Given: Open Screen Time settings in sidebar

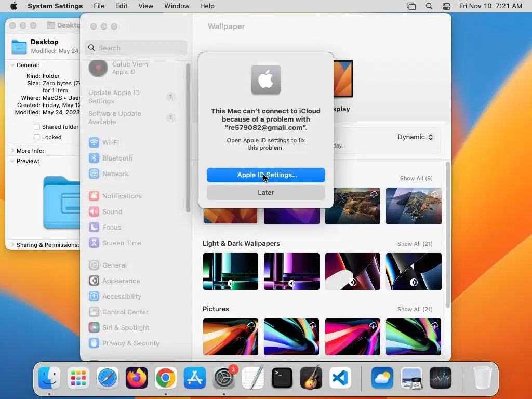Looking at the screenshot, I should click(x=115, y=243).
